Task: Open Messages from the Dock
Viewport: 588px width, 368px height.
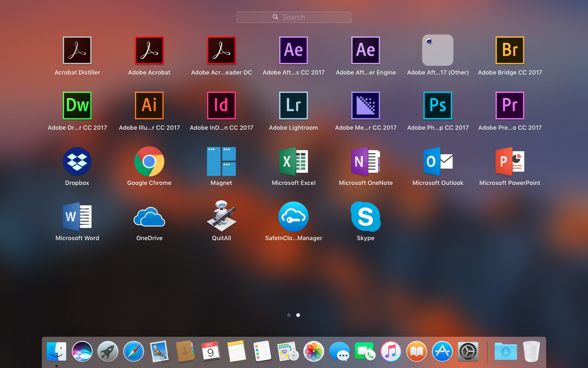Action: coord(340,352)
